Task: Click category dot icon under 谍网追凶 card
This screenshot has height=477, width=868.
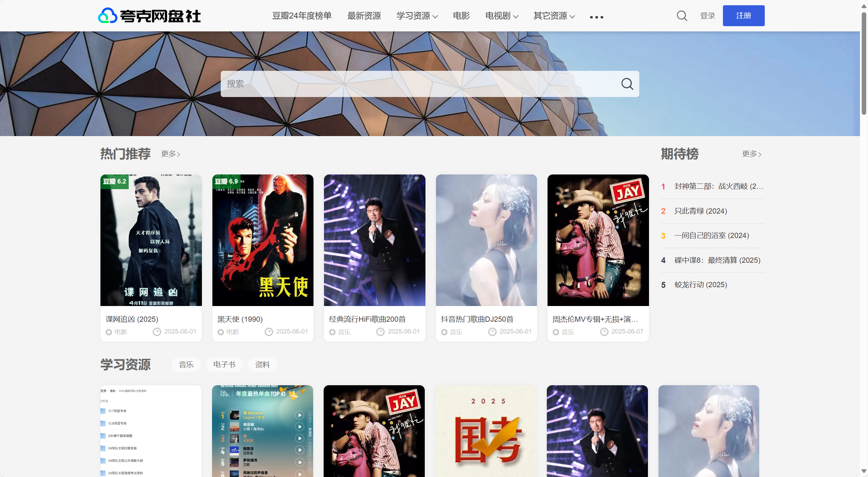Action: [109, 332]
